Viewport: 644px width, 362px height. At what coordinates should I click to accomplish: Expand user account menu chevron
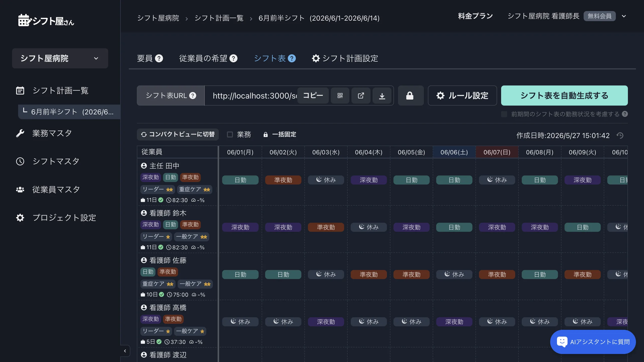(624, 16)
